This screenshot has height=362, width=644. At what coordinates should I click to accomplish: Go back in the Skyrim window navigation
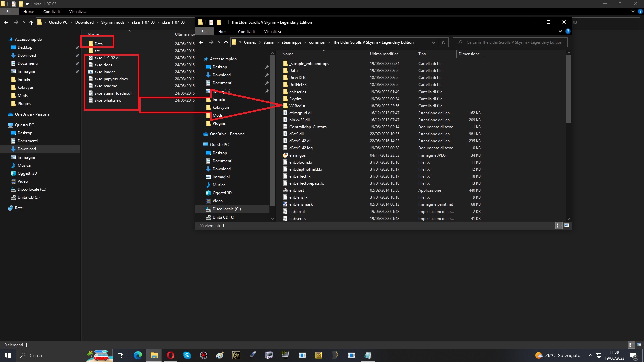pos(201,42)
